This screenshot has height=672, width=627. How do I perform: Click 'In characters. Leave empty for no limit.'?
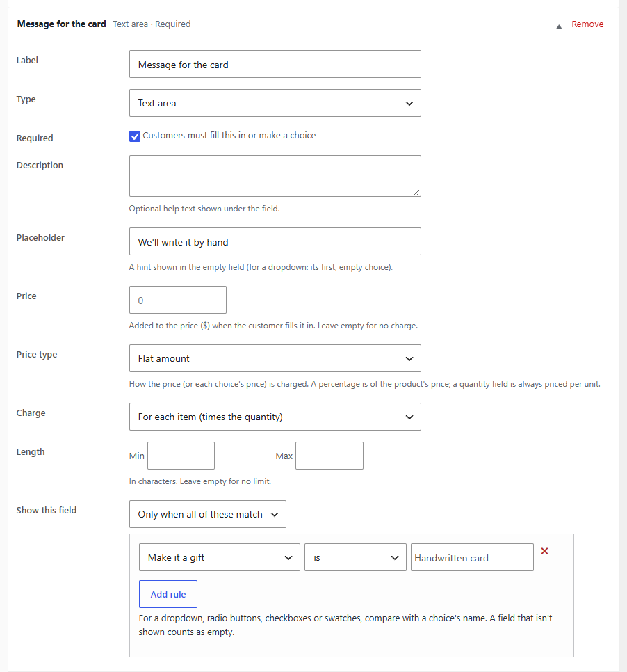tap(200, 481)
